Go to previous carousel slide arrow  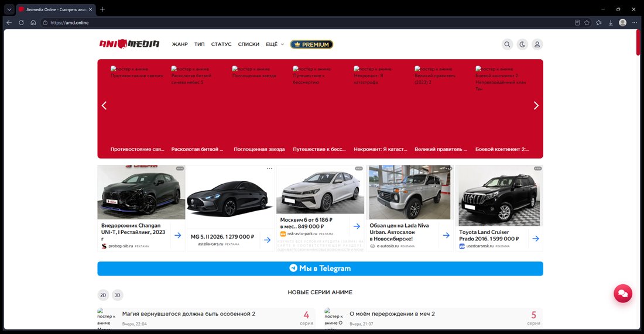pos(104,105)
